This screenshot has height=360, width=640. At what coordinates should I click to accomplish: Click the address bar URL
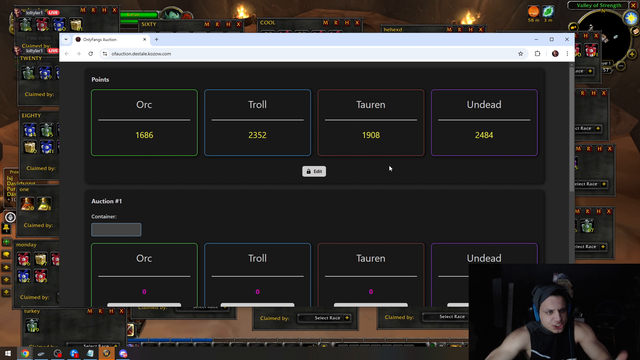tap(141, 54)
